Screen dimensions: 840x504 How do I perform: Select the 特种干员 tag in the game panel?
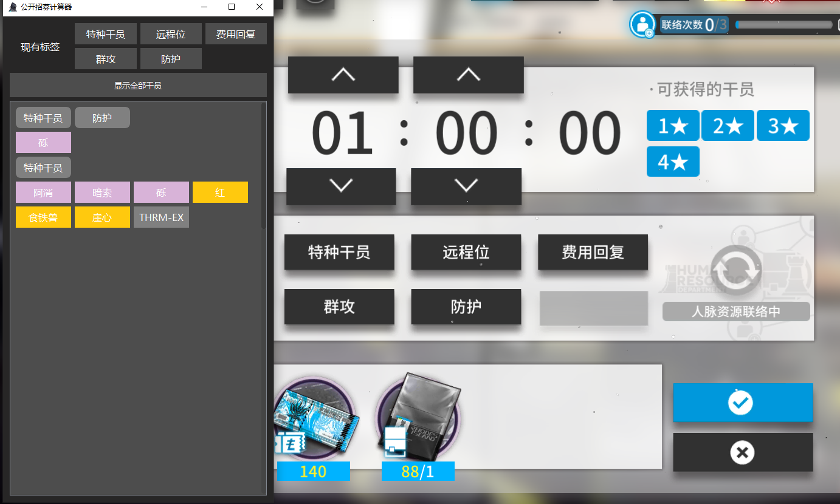click(339, 252)
